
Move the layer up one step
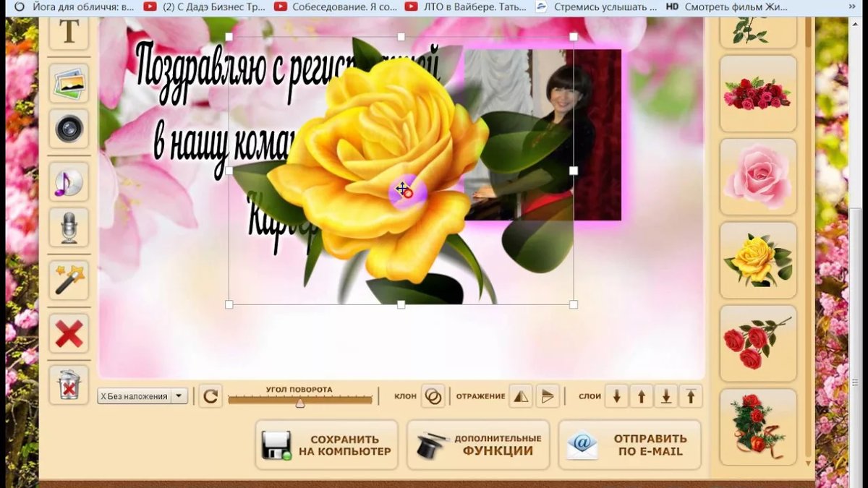[641, 396]
